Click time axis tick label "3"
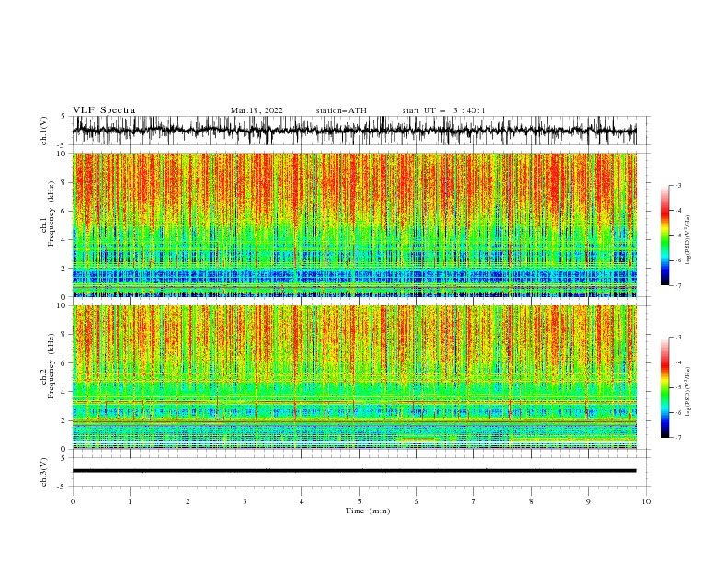This screenshot has width=728, height=563. tap(245, 501)
